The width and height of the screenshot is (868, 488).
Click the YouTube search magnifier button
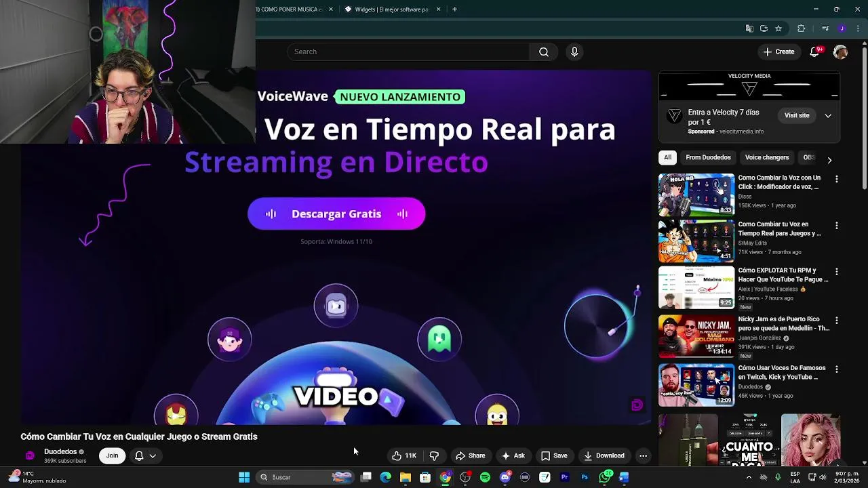544,52
